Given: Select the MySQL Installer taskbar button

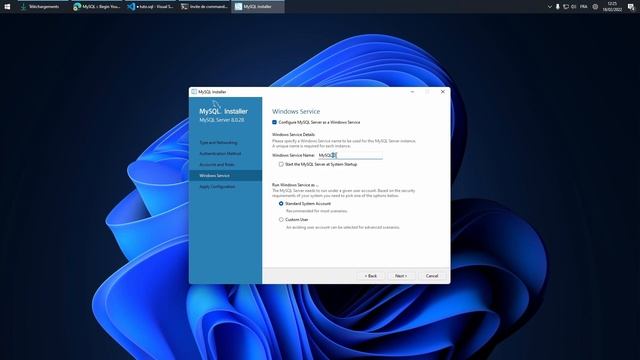Looking at the screenshot, I should pyautogui.click(x=258, y=7).
